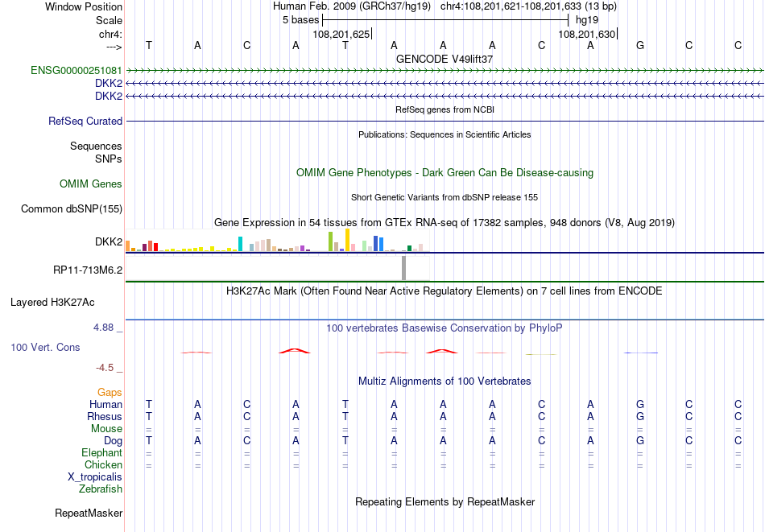The width and height of the screenshot is (765, 532).
Task: Click the RefSeq Curated blue intron line
Action: pos(445,121)
